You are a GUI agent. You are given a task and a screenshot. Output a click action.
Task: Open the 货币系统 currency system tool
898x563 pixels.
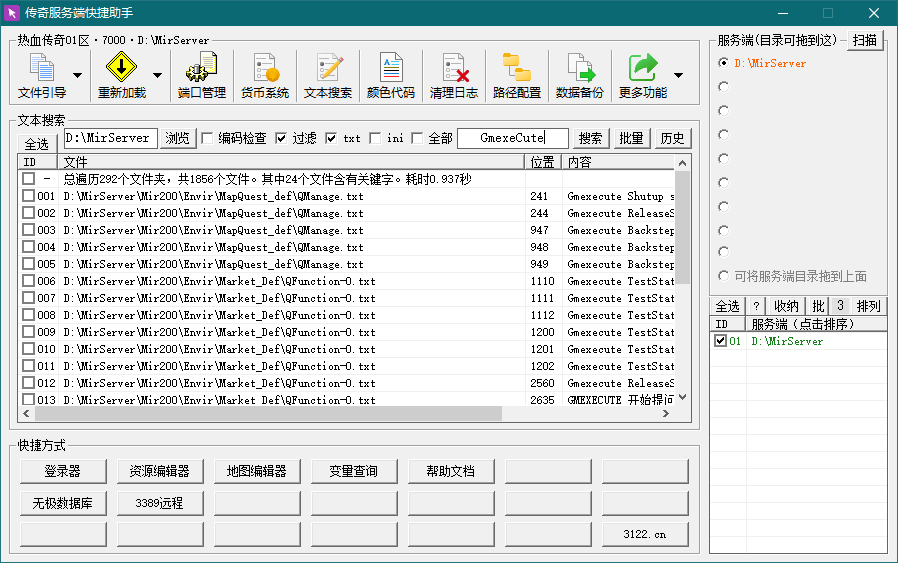(264, 75)
